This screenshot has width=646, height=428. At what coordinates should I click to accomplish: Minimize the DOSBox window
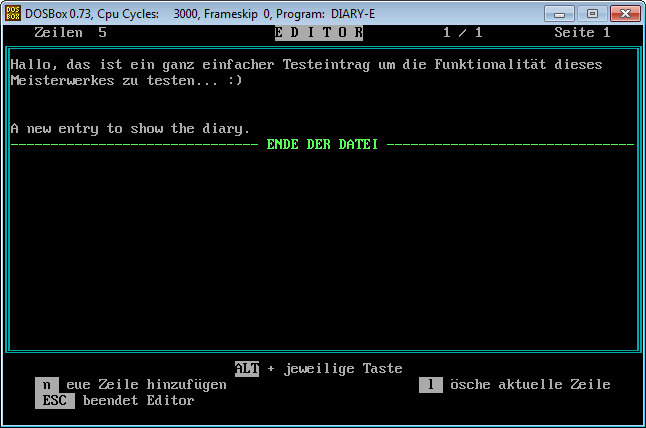(563, 13)
